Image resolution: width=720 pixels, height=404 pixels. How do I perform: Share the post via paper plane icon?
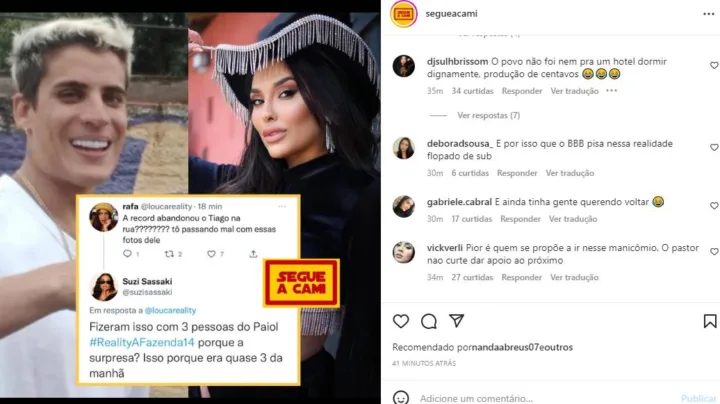[456, 321]
